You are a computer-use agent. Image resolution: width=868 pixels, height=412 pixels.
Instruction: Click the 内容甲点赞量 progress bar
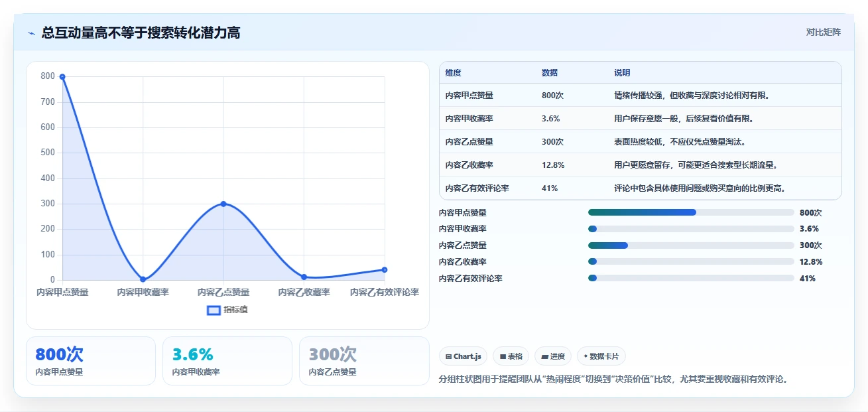pos(691,212)
